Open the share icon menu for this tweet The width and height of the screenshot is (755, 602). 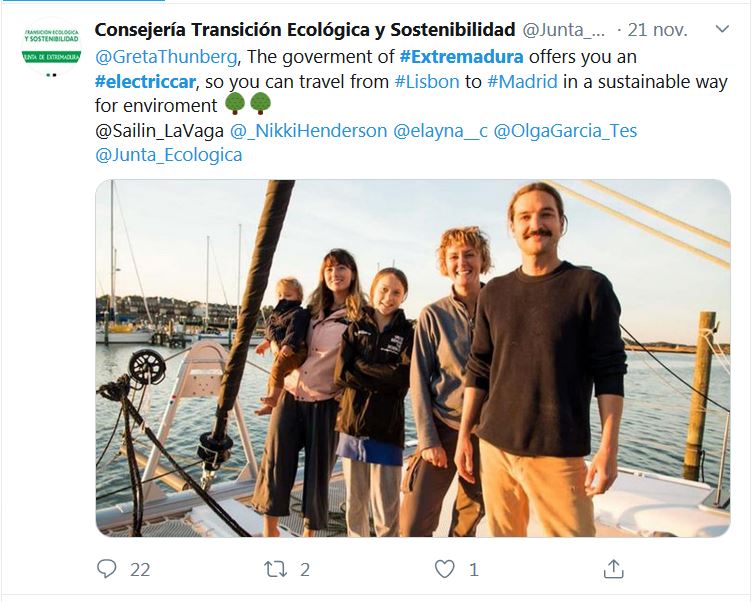coord(614,569)
